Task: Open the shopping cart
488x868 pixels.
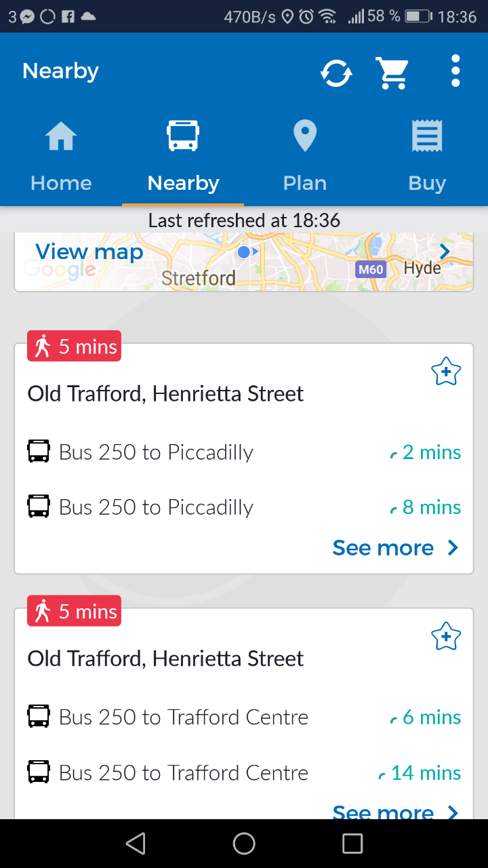Action: click(x=392, y=72)
